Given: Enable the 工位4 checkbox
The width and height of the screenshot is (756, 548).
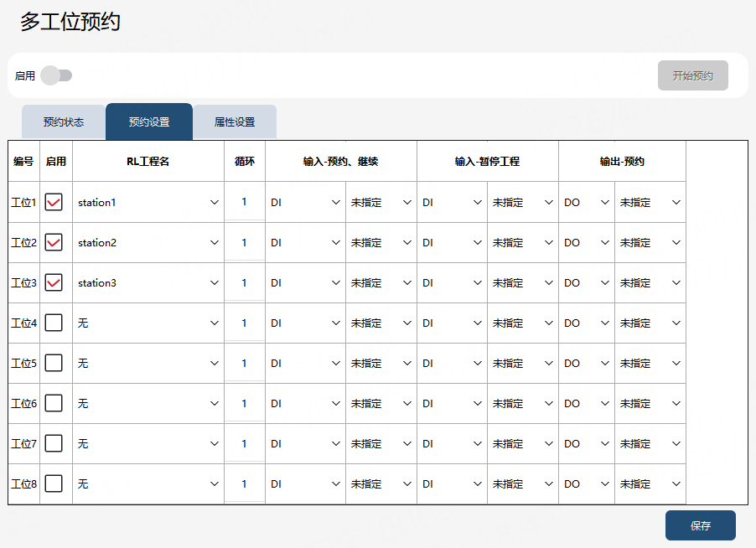Looking at the screenshot, I should tap(54, 323).
